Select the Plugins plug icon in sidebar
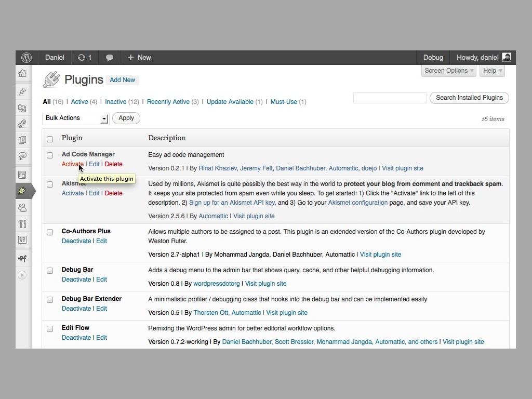 click(x=22, y=191)
